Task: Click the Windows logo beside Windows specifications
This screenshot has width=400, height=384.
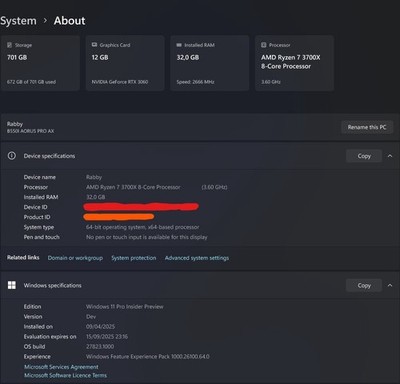Action: [x=12, y=285]
